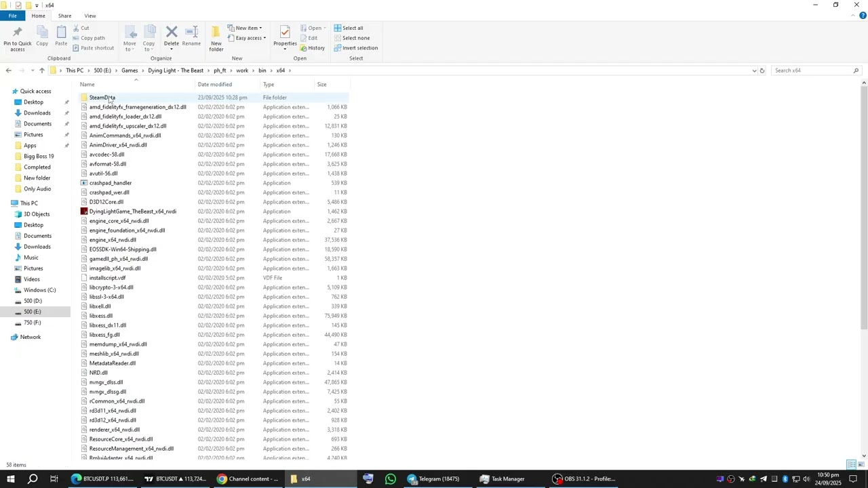Refresh the folder via address bar icon
This screenshot has height=488, width=868.
point(762,70)
